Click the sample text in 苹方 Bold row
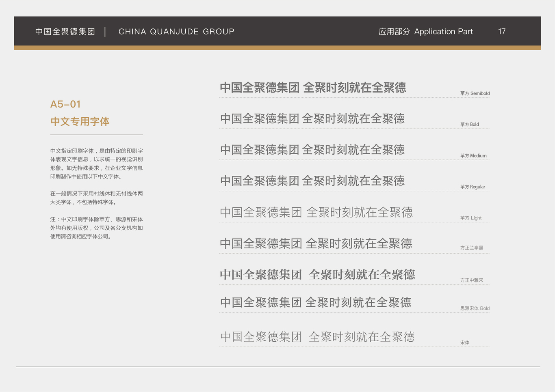555x392 pixels. point(312,119)
